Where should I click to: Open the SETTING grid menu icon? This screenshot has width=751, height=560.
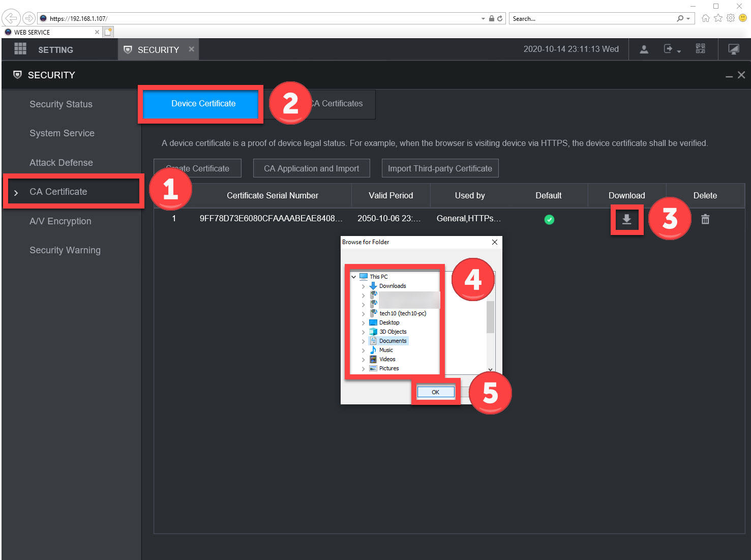(20, 49)
